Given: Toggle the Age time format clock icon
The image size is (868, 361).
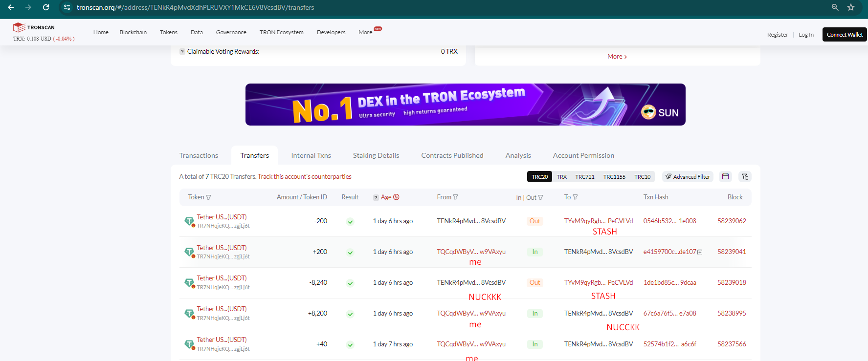Looking at the screenshot, I should coord(396,197).
